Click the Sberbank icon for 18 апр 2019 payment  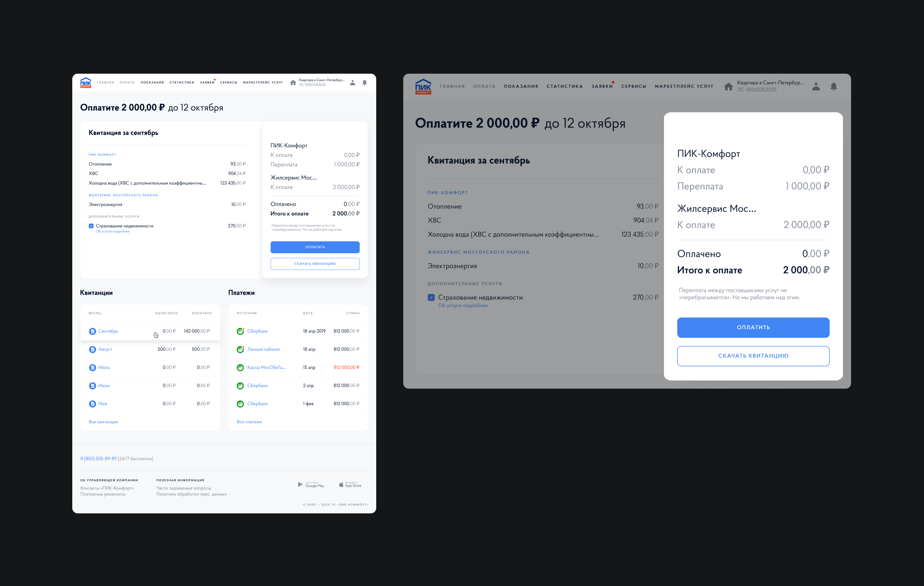click(x=240, y=331)
